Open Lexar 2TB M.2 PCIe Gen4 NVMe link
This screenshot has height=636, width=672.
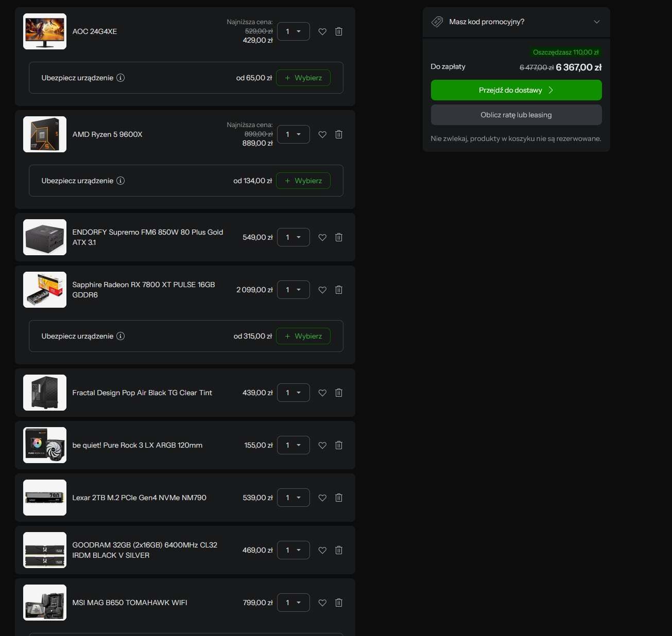(139, 498)
